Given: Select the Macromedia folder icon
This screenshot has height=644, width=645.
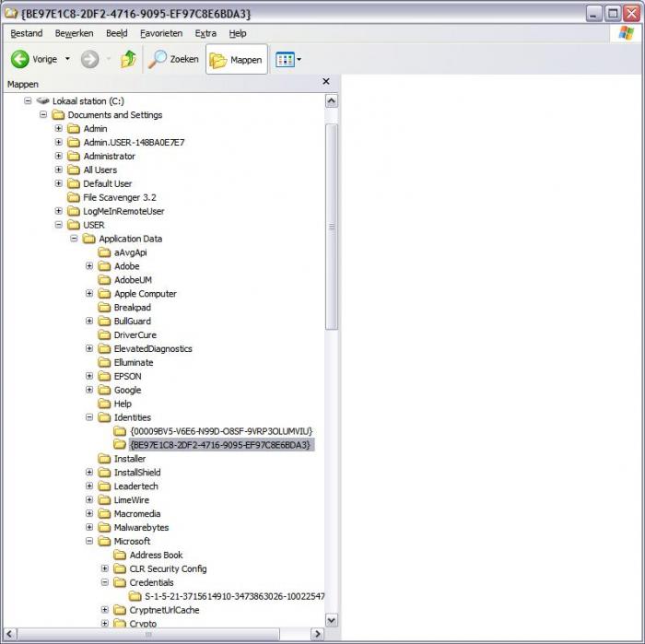Looking at the screenshot, I should (104, 514).
